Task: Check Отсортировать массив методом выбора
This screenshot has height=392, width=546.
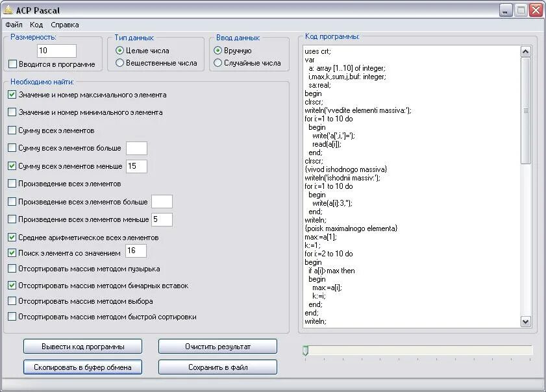Action: [12, 300]
